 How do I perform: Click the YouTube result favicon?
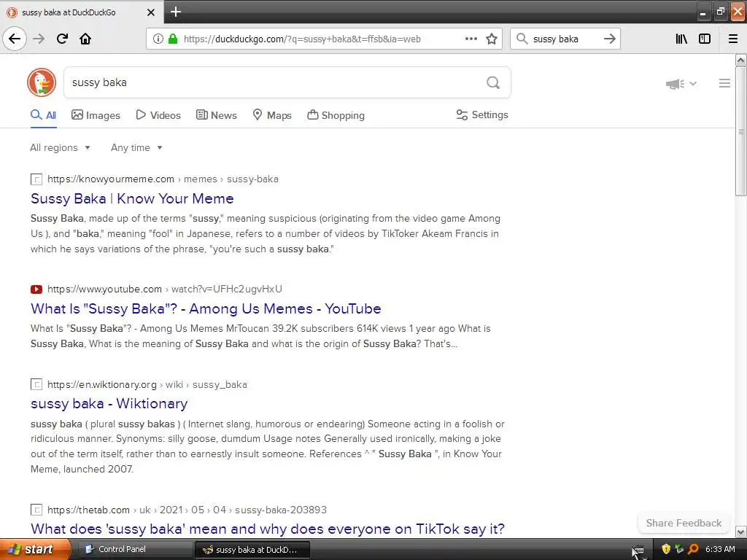click(x=36, y=289)
